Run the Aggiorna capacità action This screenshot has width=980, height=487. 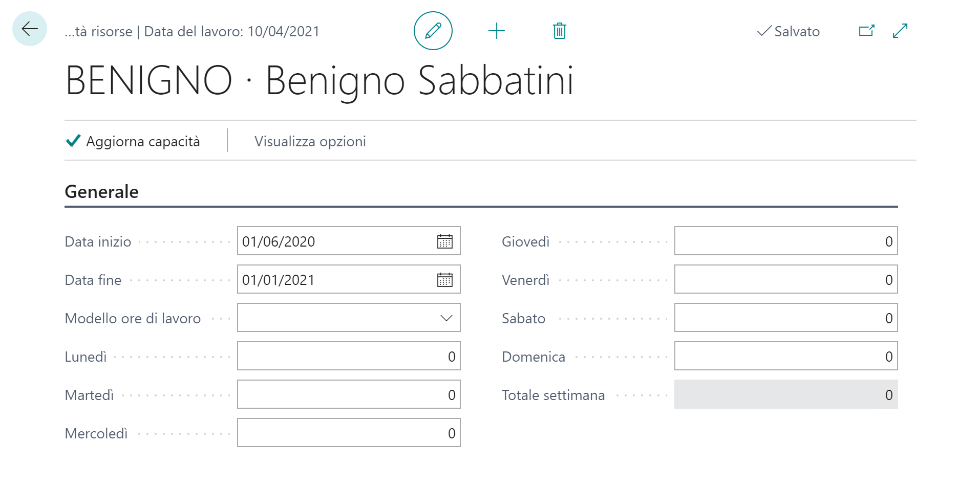click(x=133, y=141)
